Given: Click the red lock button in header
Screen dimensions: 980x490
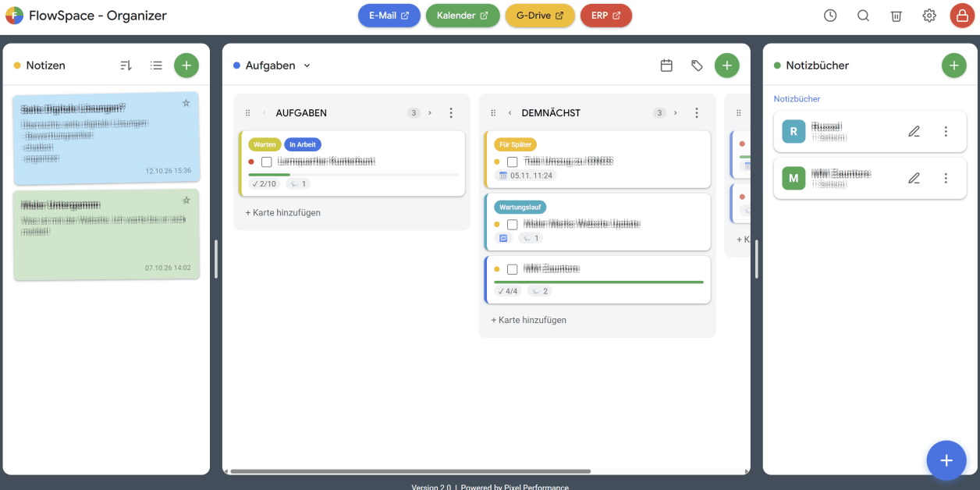Looking at the screenshot, I should click(962, 16).
